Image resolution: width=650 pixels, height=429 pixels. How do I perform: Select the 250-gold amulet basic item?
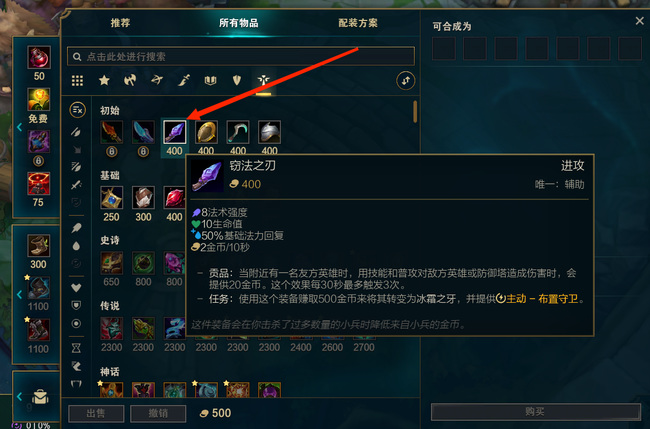112,198
